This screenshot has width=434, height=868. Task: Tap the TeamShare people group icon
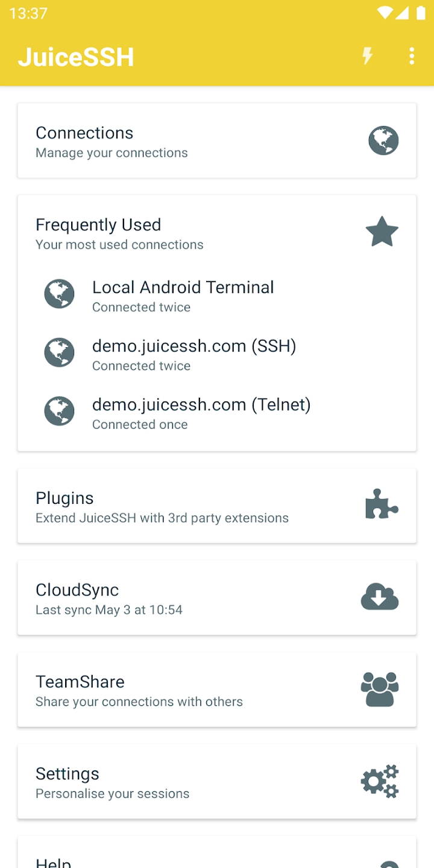tap(380, 689)
